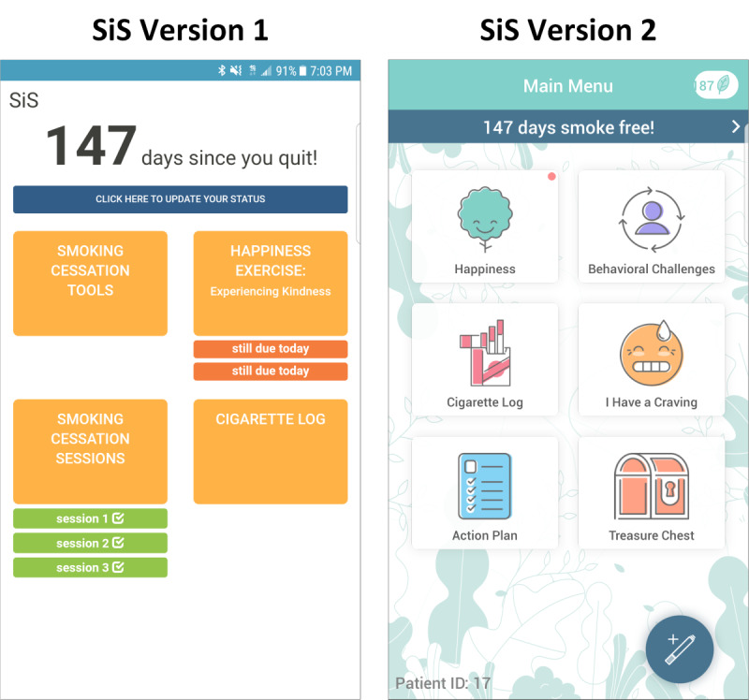Tap the Behavioral Challenges label

coord(652,270)
